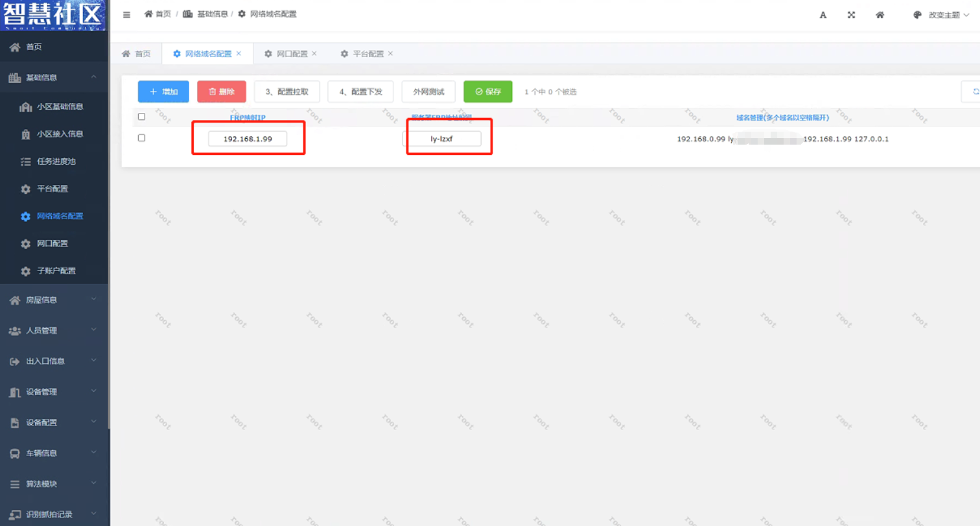Open 子账户配置 in the sidebar

pos(56,271)
